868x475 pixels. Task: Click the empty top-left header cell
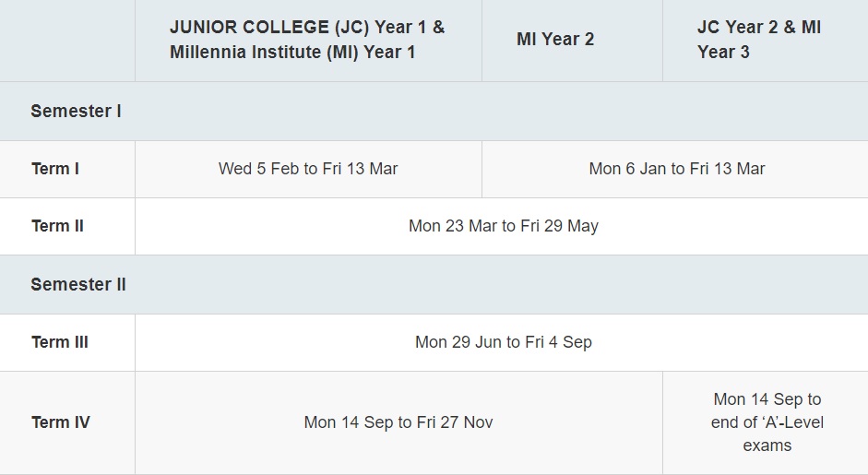click(x=67, y=41)
